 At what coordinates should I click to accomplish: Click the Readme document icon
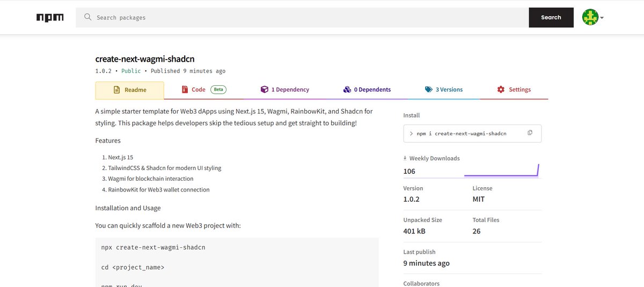point(116,90)
